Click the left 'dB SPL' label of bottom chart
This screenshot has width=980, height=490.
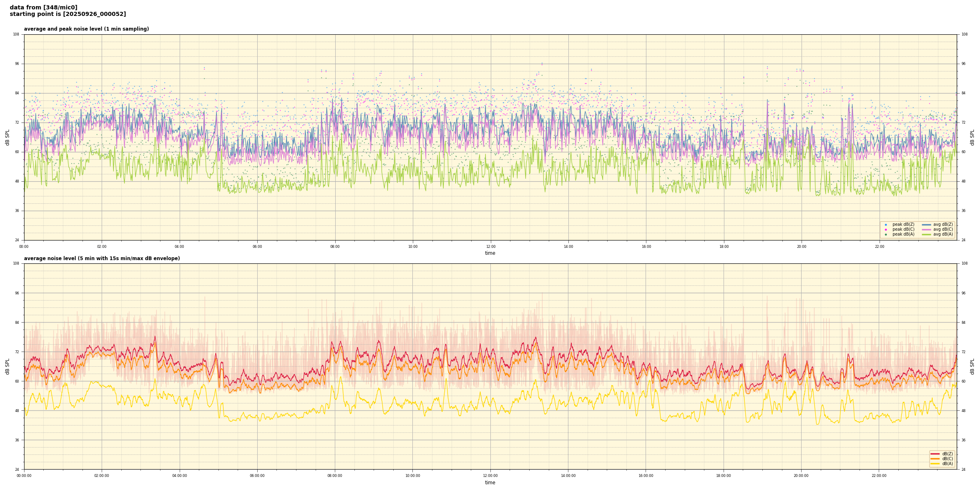pyautogui.click(x=7, y=366)
